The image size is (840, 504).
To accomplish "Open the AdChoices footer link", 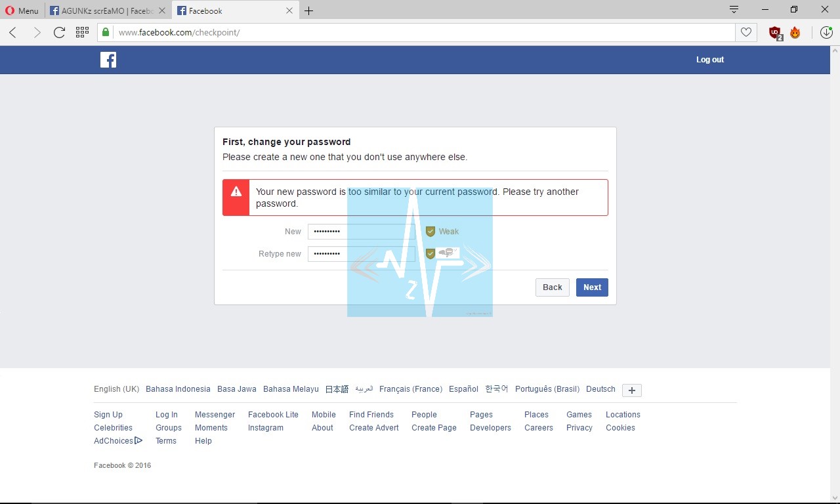I will [118, 441].
